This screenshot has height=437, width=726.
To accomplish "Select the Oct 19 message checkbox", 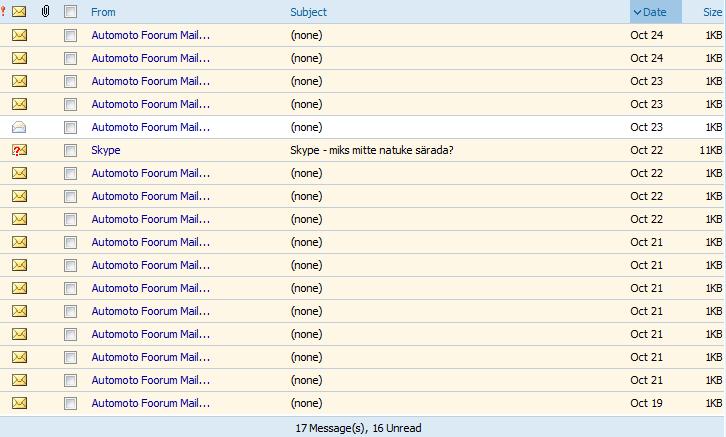I will point(70,403).
